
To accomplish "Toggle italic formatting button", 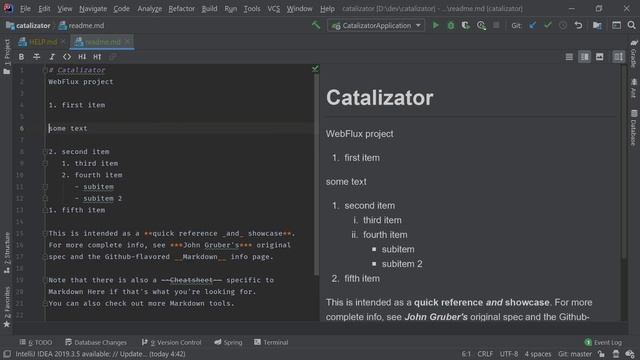I will tap(52, 57).
